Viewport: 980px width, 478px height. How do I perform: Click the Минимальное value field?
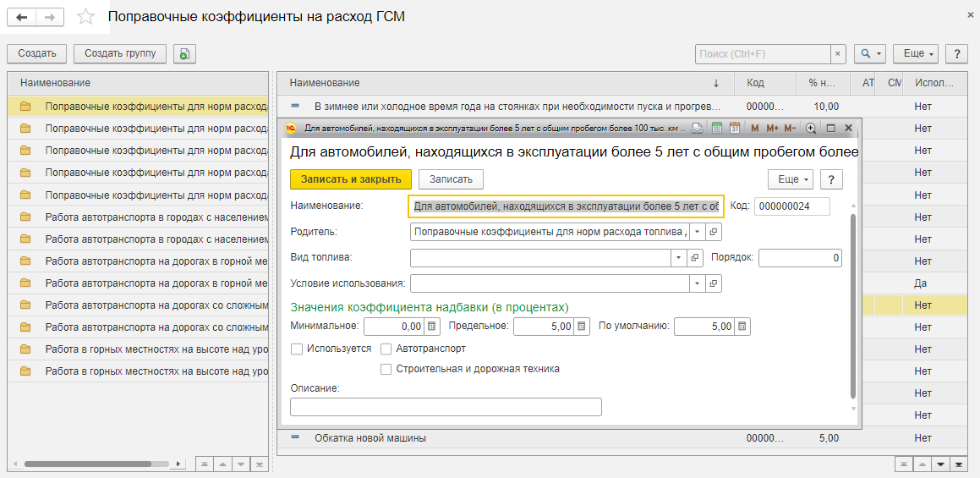click(394, 327)
